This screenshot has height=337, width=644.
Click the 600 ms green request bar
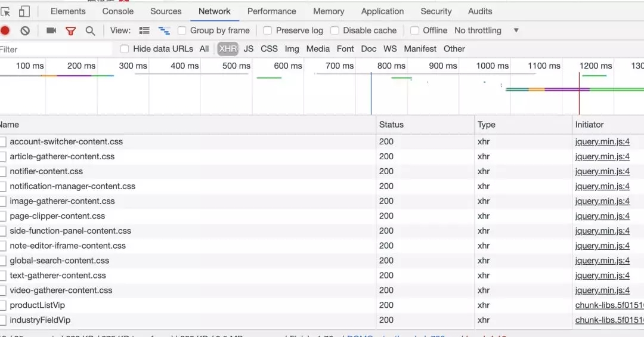[269, 78]
